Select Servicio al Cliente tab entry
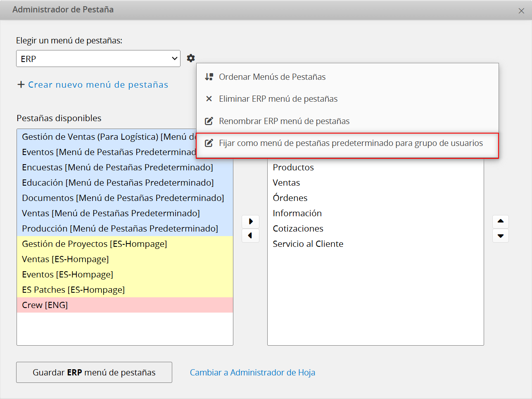 point(308,244)
